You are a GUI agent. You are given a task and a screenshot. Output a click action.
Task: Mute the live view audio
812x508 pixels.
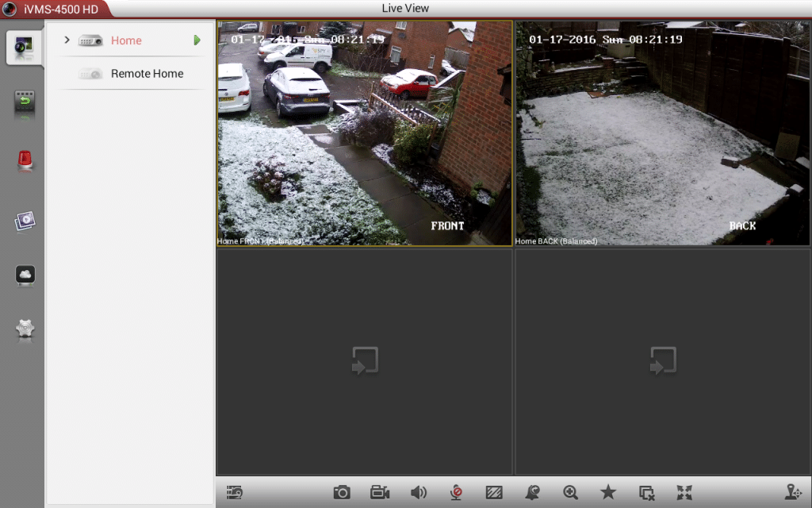pyautogui.click(x=418, y=492)
